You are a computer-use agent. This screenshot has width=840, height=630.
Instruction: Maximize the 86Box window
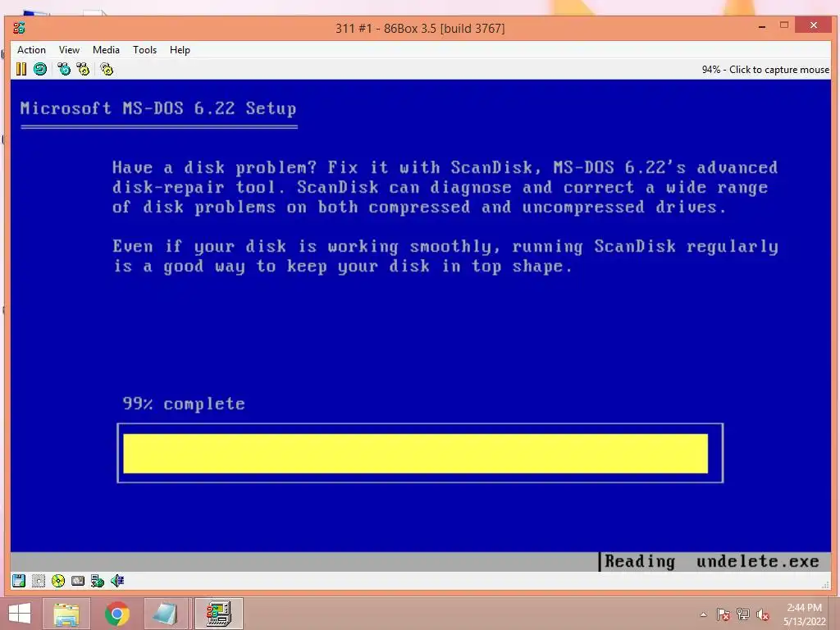[784, 25]
